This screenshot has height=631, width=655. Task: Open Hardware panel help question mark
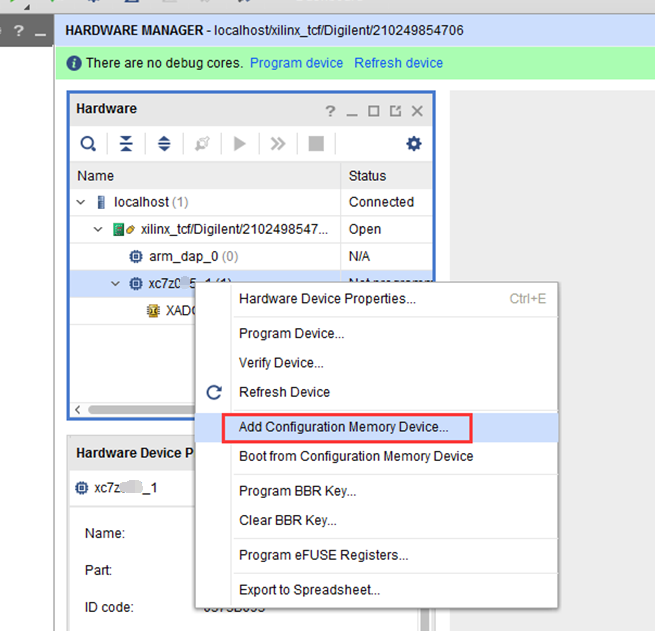point(330,111)
